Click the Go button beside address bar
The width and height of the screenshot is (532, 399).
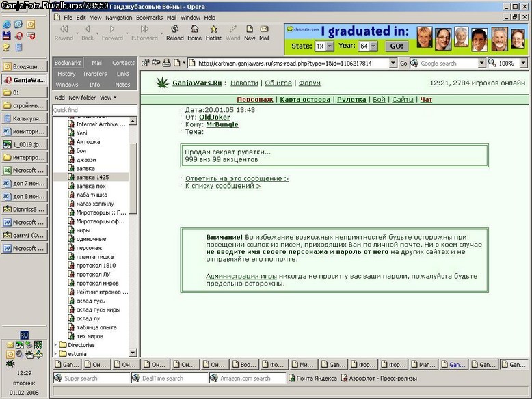[x=403, y=63]
